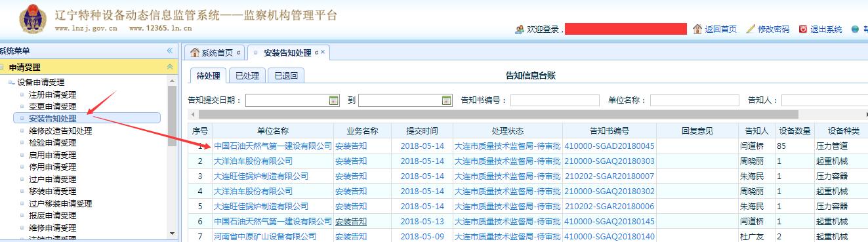Open 过户移装申请受理 in the menu tree
Screen dimensions: 868x242
pyautogui.click(x=60, y=204)
